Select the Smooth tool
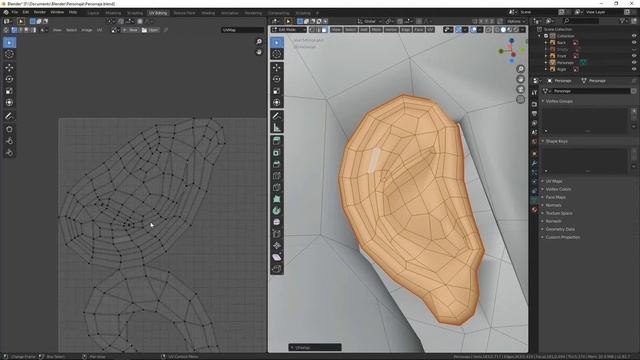This screenshot has width=640, height=360. [277, 222]
